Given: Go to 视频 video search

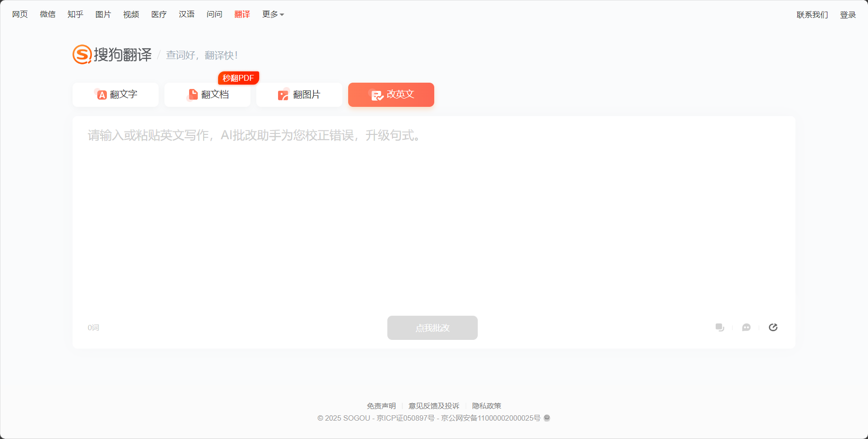Looking at the screenshot, I should coord(131,15).
